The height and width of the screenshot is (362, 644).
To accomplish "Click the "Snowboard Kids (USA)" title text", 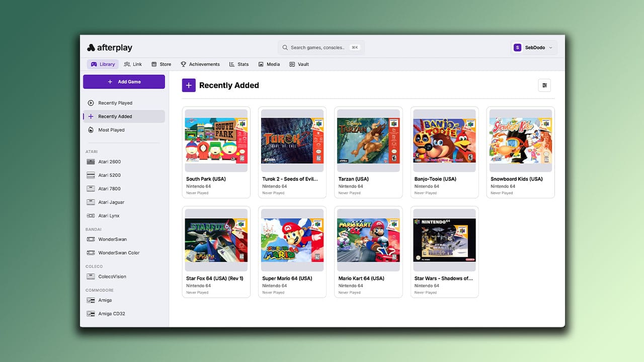I will (517, 179).
